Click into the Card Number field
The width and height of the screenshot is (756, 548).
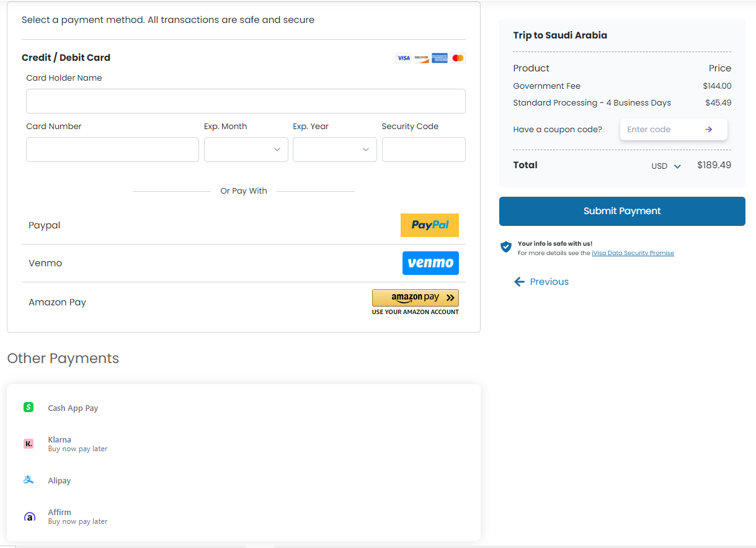pos(112,150)
